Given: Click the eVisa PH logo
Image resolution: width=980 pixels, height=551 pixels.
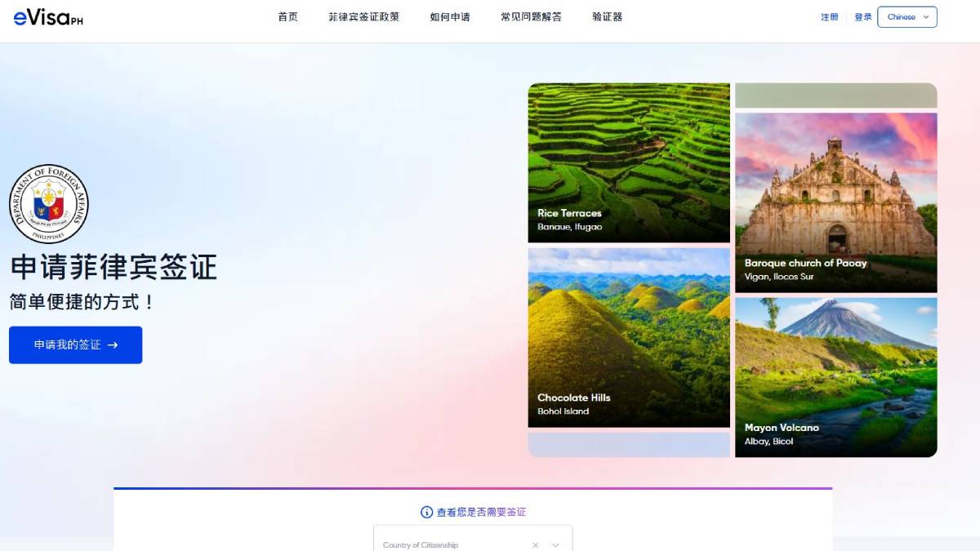Looking at the screenshot, I should coord(48,17).
